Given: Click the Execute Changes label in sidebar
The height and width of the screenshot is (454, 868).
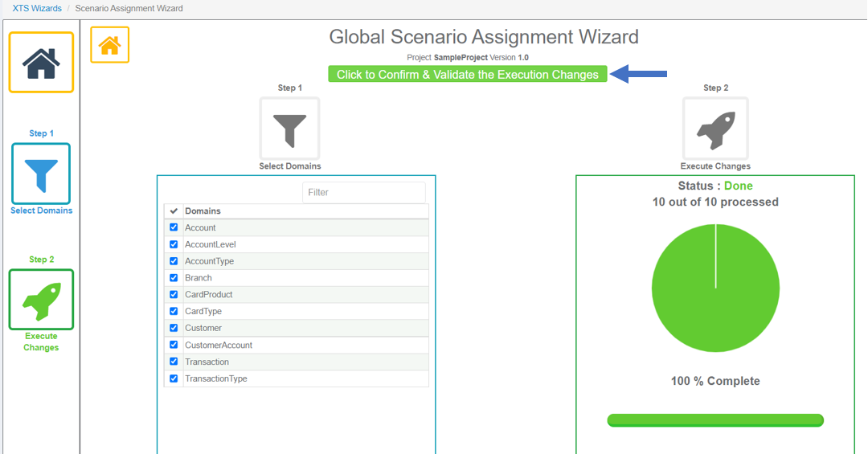Looking at the screenshot, I should [41, 342].
